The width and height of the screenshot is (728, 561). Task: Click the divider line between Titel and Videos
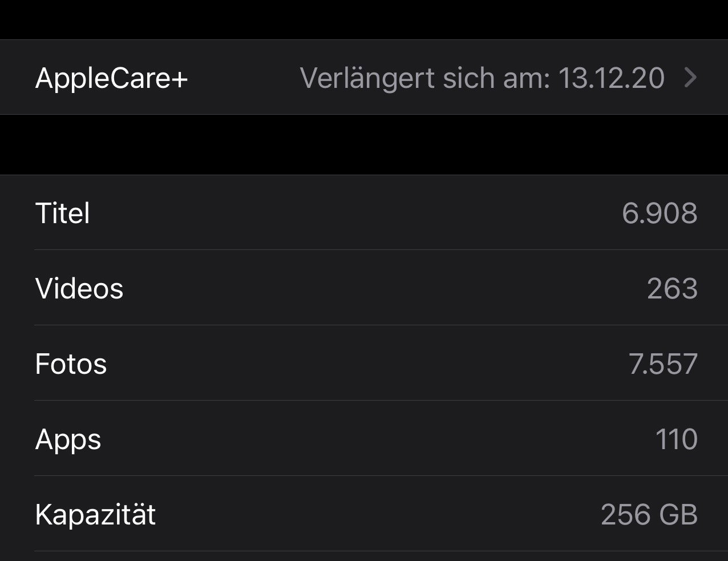(365, 249)
